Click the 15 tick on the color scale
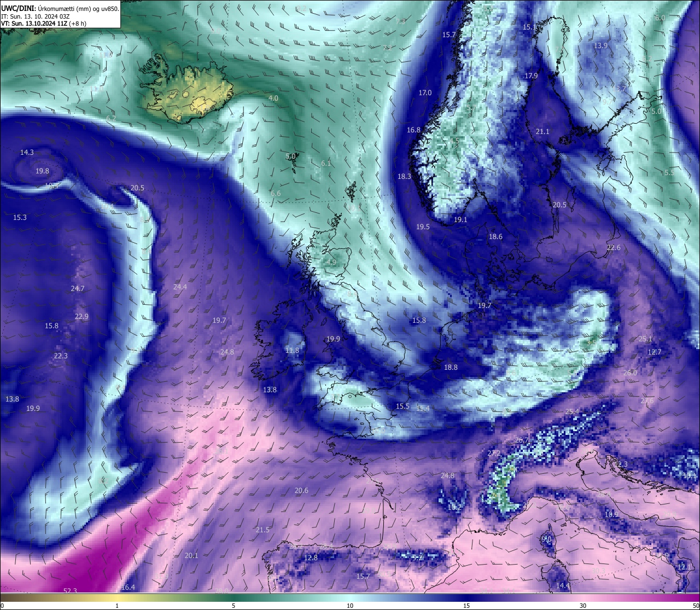 (x=466, y=606)
